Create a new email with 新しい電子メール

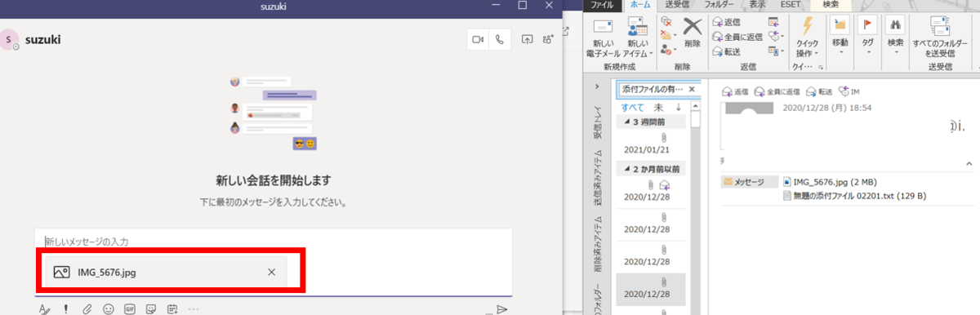click(x=603, y=37)
